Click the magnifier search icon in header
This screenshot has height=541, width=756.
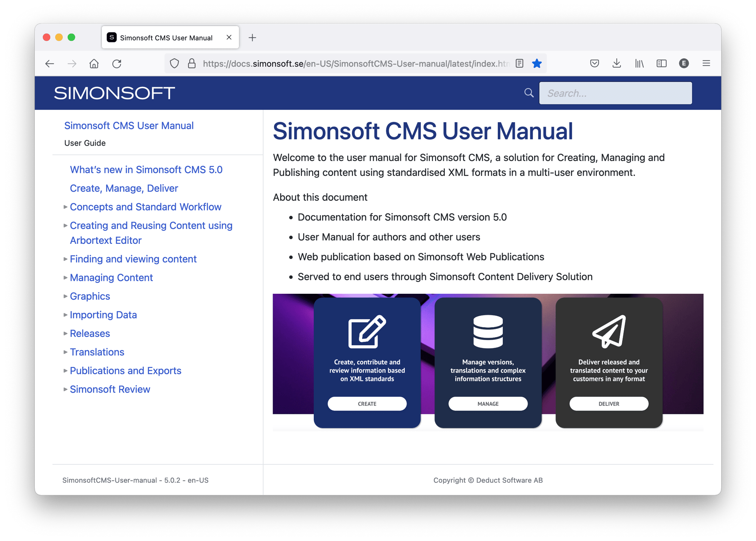point(529,93)
